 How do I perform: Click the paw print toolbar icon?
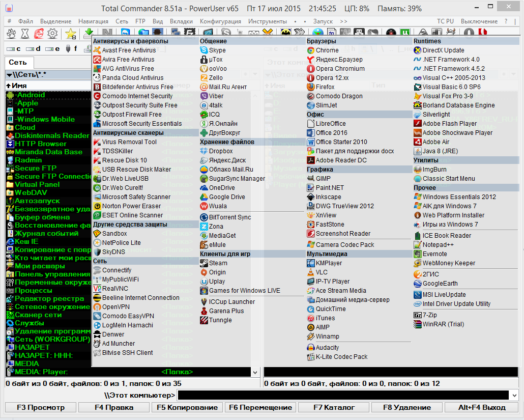[x=11, y=34]
